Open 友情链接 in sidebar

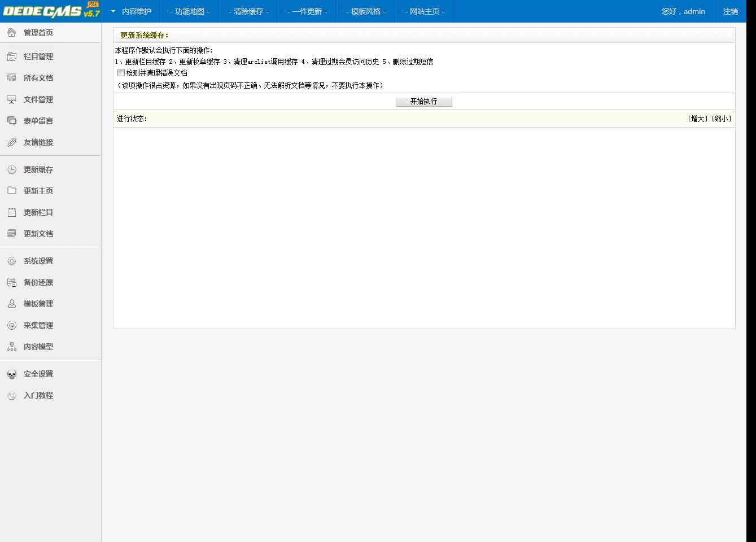(38, 142)
